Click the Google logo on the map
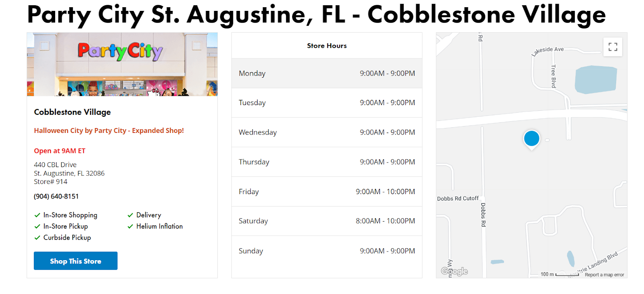 [454, 271]
